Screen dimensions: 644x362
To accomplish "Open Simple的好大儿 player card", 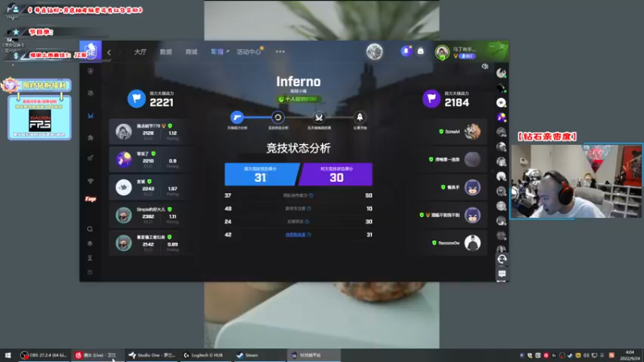I will [149, 215].
